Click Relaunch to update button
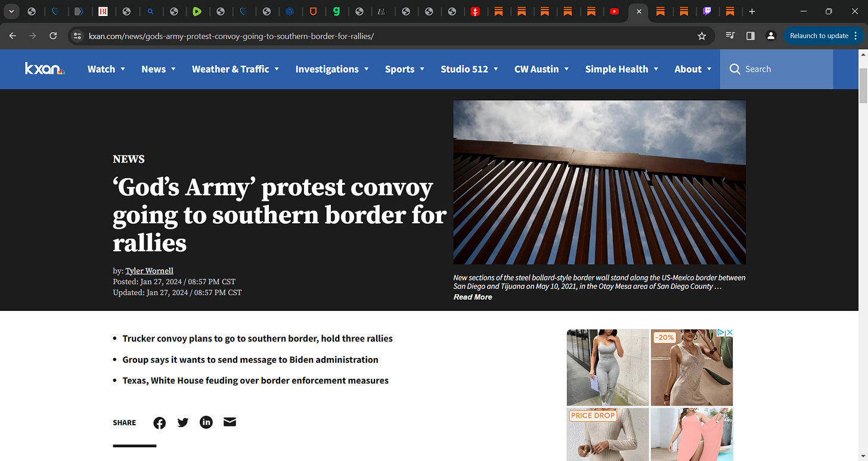This screenshot has height=461, width=868. pyautogui.click(x=819, y=36)
